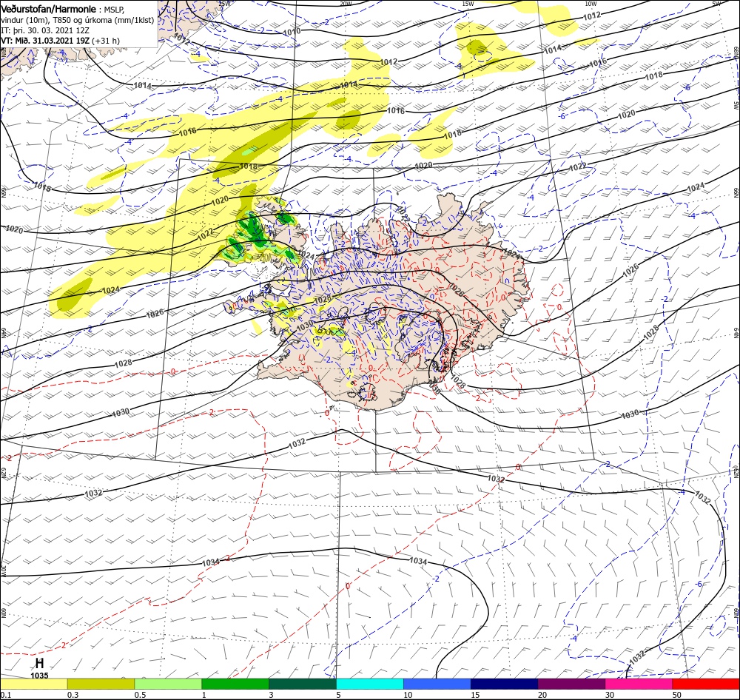Click the pale yellow 0.1 mm legend swatch
The image size is (740, 700).
pos(33,684)
